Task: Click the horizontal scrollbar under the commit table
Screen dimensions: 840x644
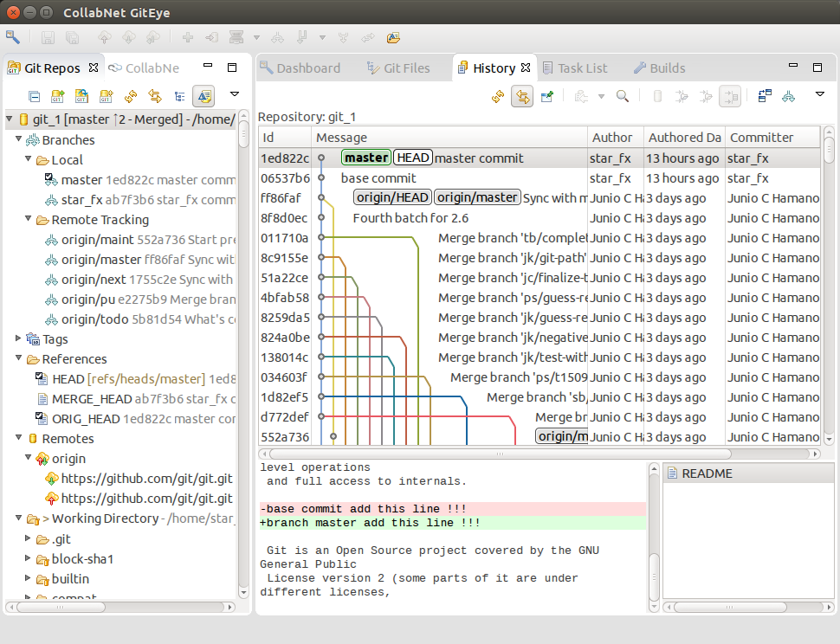Action: (500, 454)
